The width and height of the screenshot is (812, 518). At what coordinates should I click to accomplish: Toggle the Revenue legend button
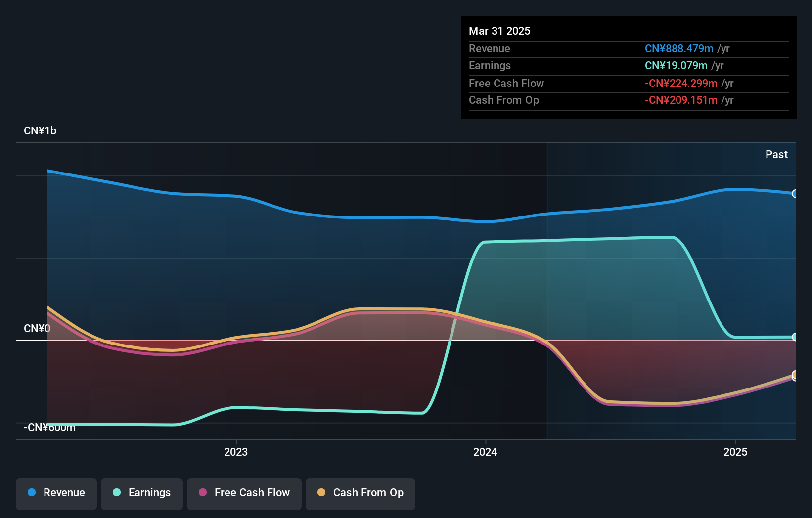(56, 494)
